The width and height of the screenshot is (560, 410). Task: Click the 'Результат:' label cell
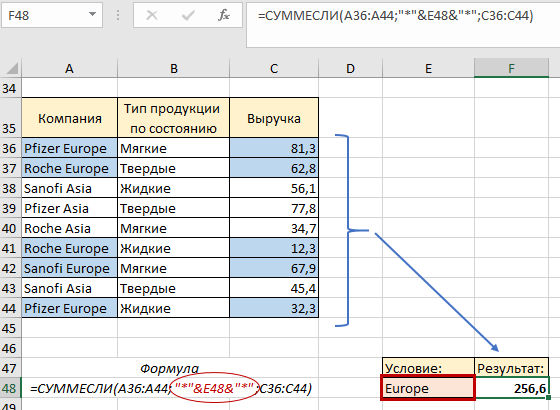[511, 368]
